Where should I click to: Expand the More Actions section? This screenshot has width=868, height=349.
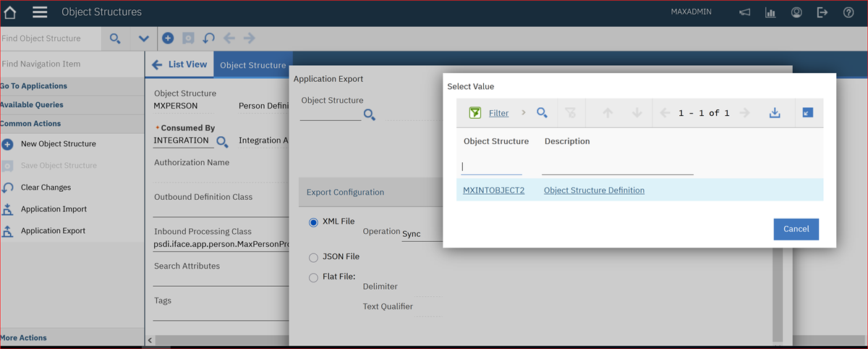[24, 338]
